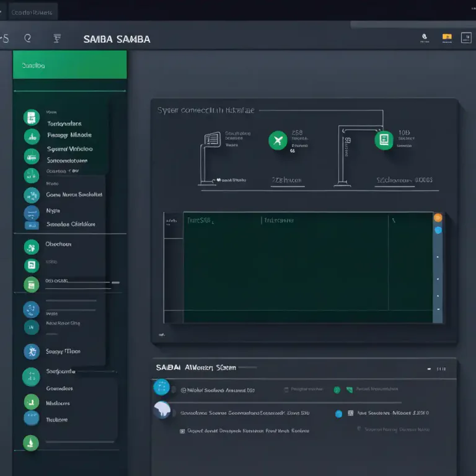Click the green icon beside Sgrand Vnholoo

pos(32,157)
